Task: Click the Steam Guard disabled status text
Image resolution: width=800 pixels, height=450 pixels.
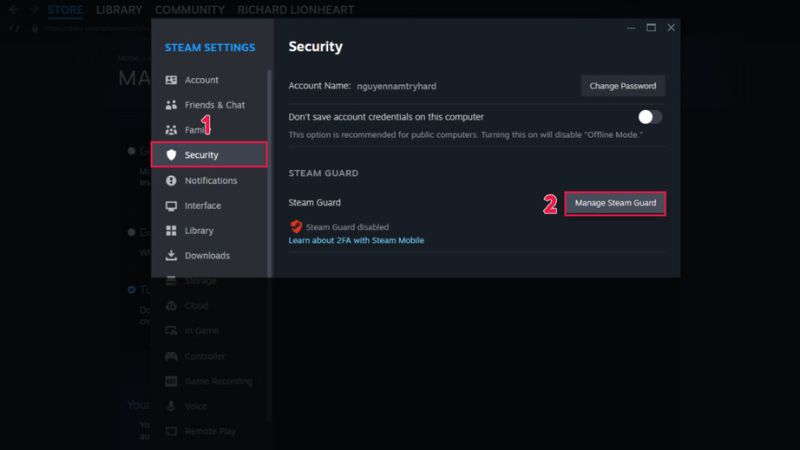Action: tap(347, 227)
